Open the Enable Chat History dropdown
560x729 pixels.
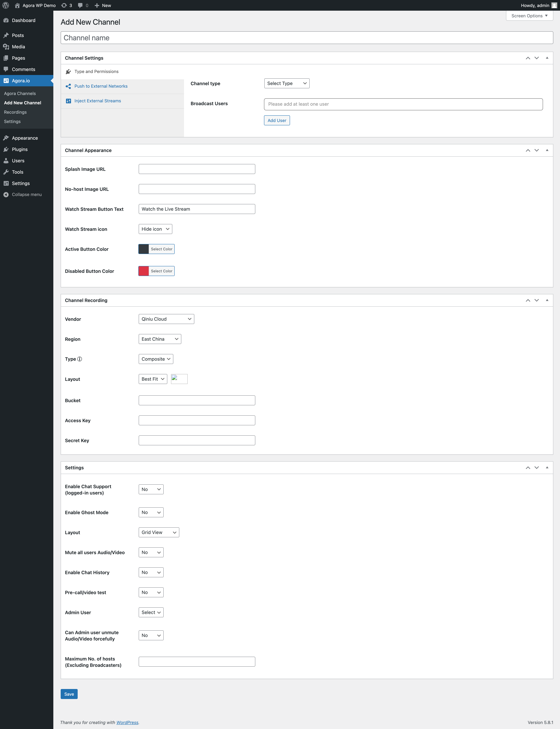[x=151, y=572]
